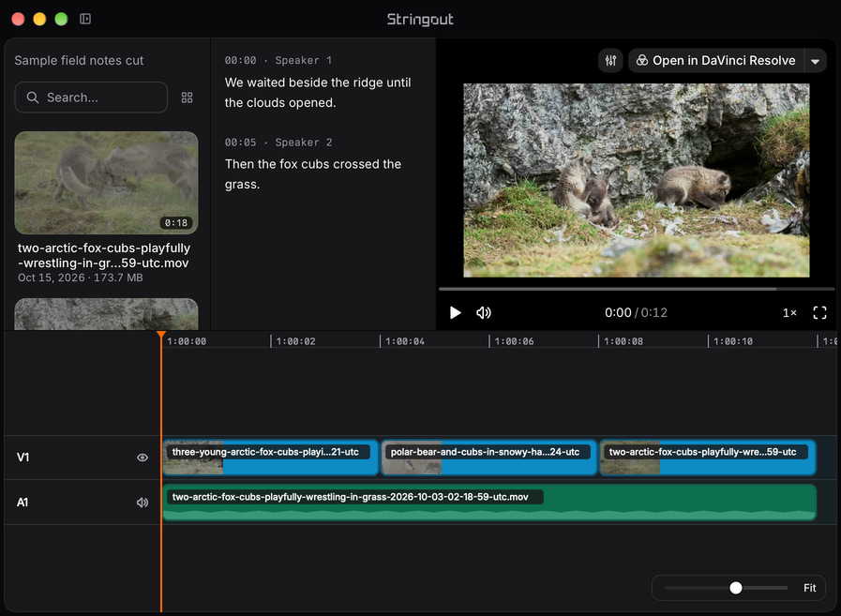Click timeline ruler at 1:00:06
The height and width of the screenshot is (616, 841).
pos(513,341)
